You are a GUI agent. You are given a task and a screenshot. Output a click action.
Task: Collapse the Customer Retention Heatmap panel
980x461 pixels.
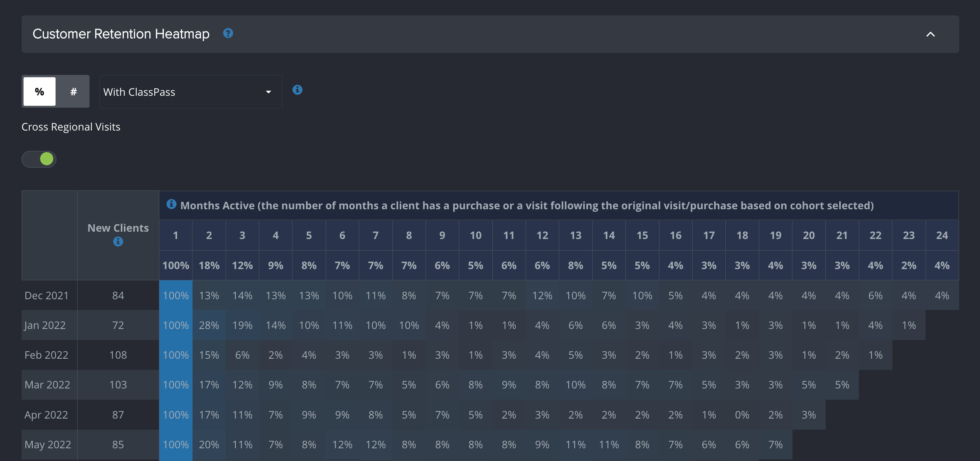coord(931,34)
